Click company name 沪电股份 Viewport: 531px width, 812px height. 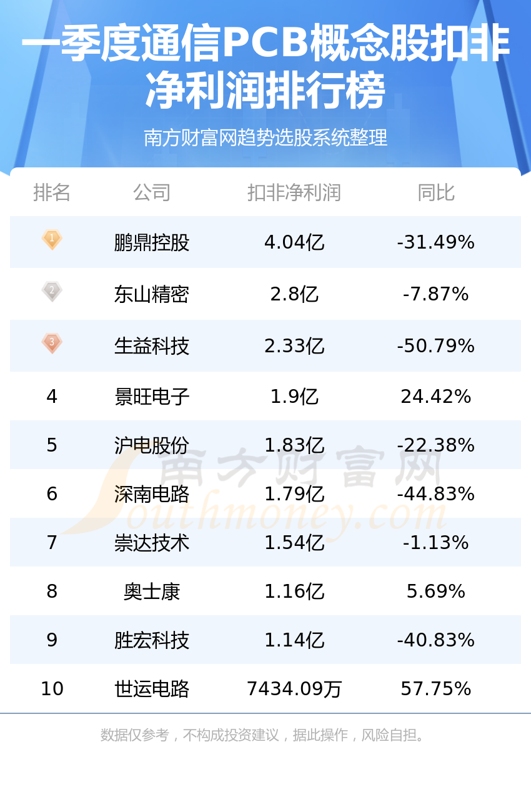point(152,445)
